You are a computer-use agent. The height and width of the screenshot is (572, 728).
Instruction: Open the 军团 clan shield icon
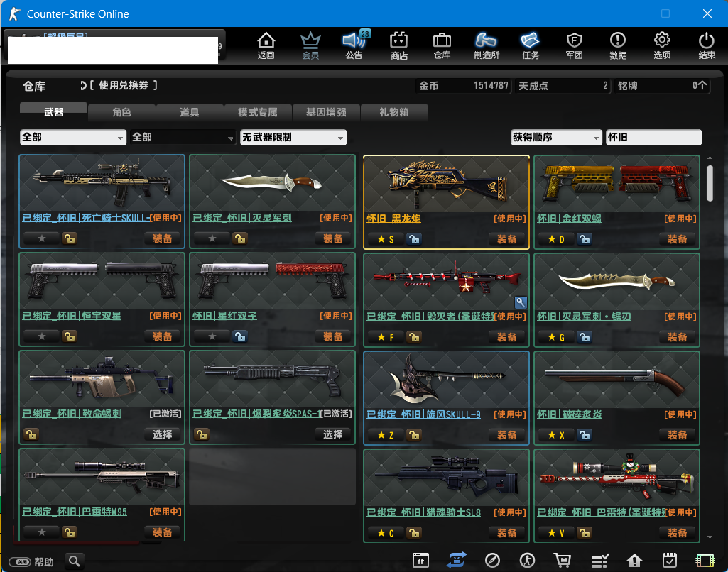click(574, 45)
